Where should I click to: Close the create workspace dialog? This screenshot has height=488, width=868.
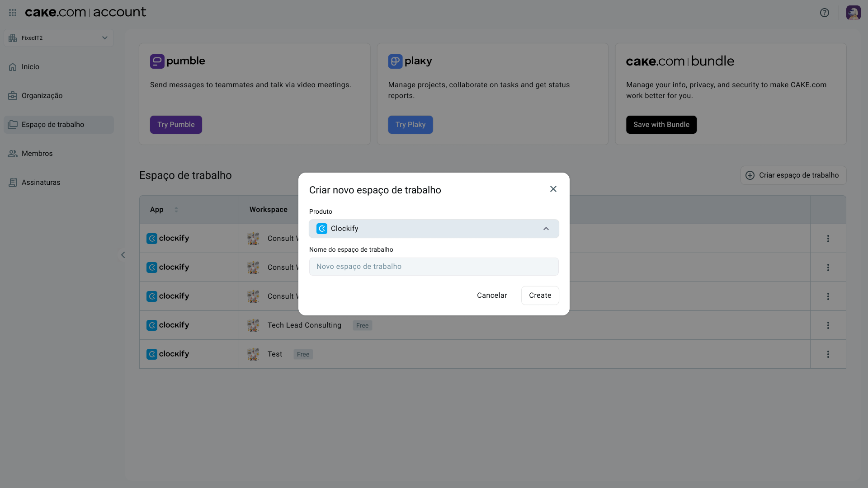tap(553, 189)
